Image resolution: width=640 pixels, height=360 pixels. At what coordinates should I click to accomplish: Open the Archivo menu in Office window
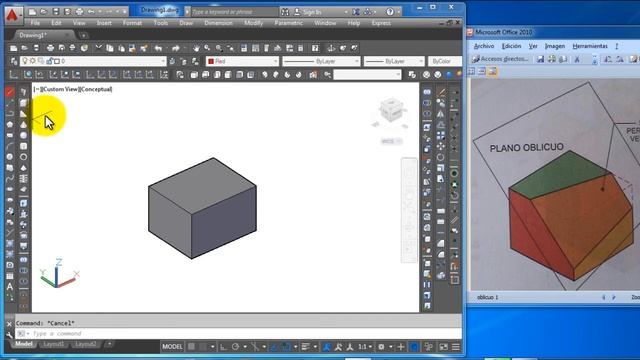click(x=484, y=46)
